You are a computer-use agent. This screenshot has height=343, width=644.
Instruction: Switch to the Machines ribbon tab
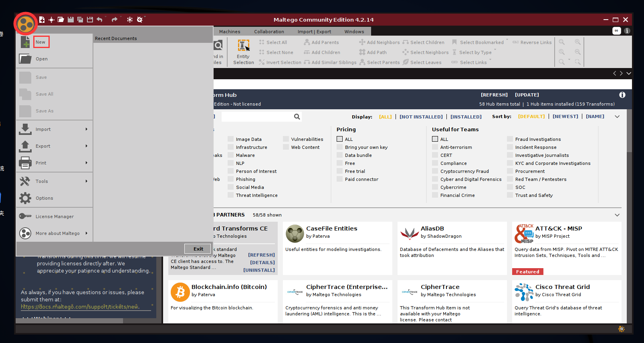[230, 32]
